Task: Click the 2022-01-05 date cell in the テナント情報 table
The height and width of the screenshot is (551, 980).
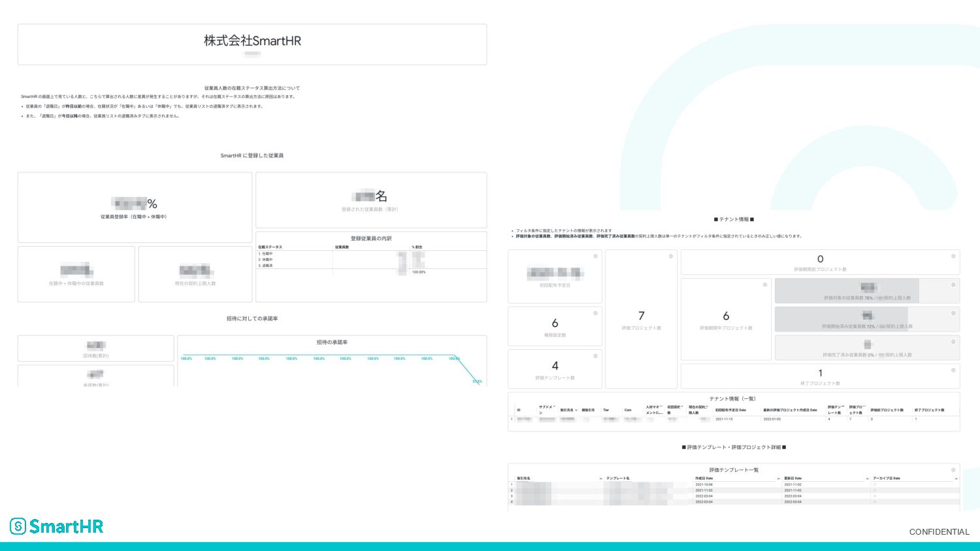Action: click(x=772, y=419)
